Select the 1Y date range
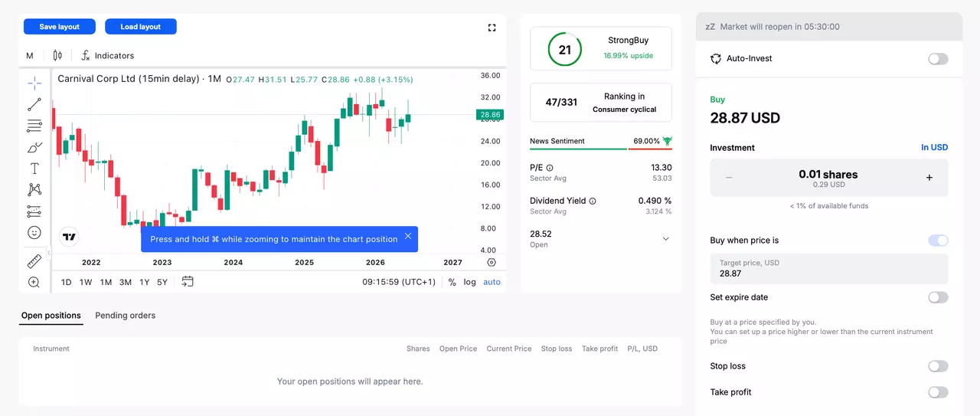 pyautogui.click(x=144, y=282)
